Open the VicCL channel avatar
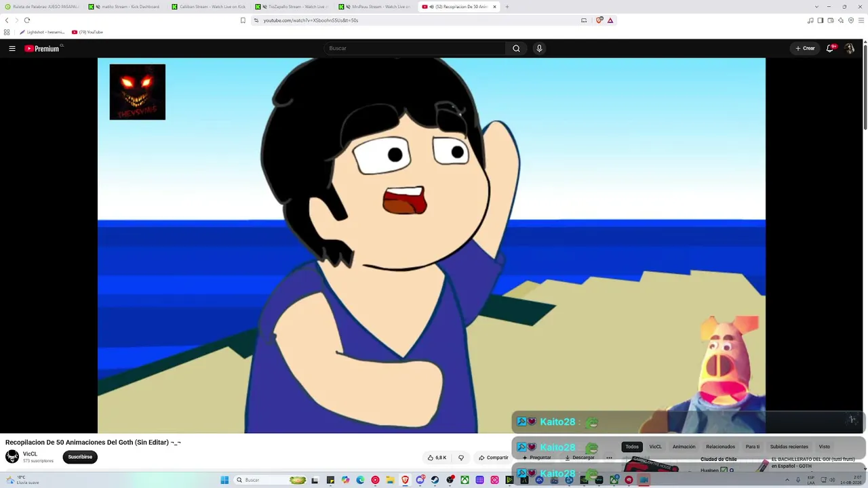Screen dimensions: 868x488 pyautogui.click(x=12, y=457)
